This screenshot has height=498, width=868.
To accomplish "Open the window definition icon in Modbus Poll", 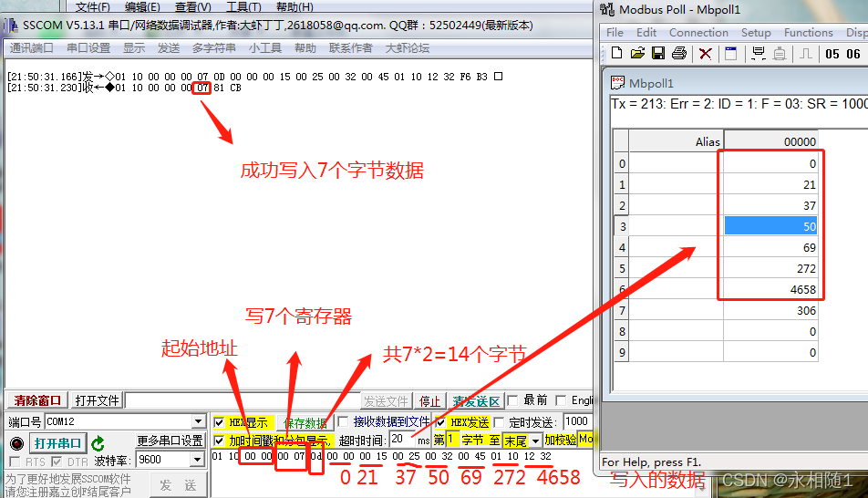I will coord(730,54).
